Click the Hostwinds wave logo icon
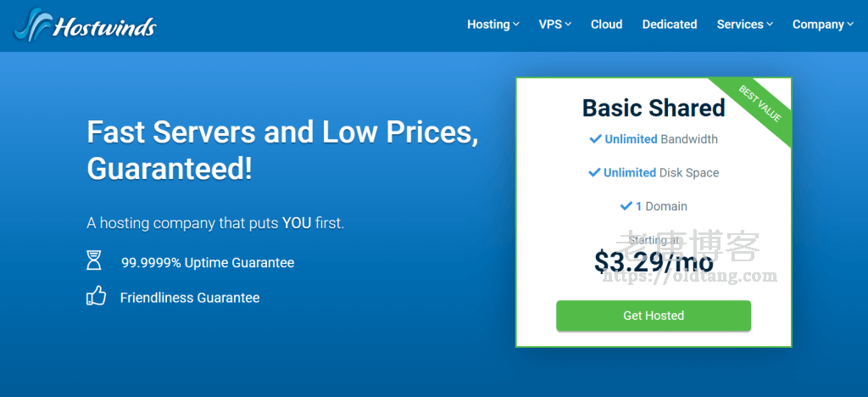The width and height of the screenshot is (868, 397). tap(31, 25)
